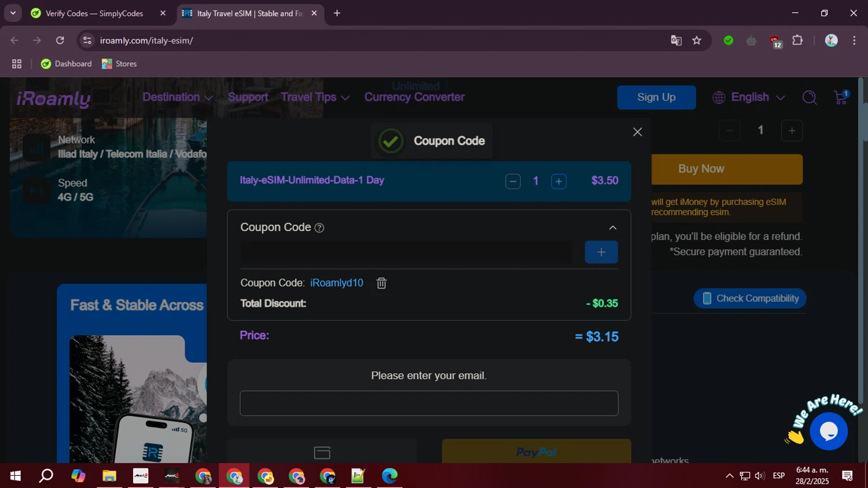868x488 pixels.
Task: Bookmark this page with the star
Action: pos(697,41)
